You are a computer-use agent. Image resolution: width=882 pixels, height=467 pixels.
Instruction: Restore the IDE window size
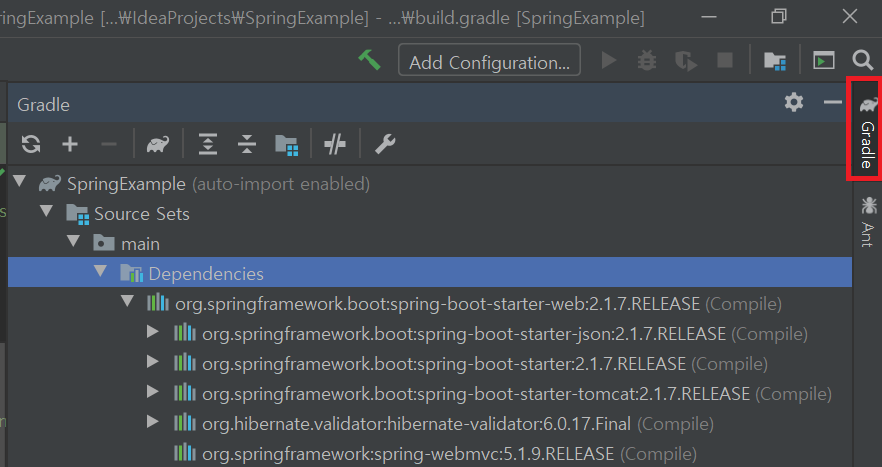[778, 16]
